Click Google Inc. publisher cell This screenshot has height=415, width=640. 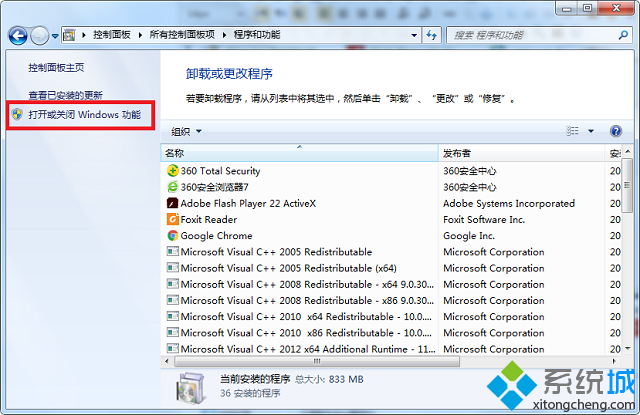coord(469,236)
